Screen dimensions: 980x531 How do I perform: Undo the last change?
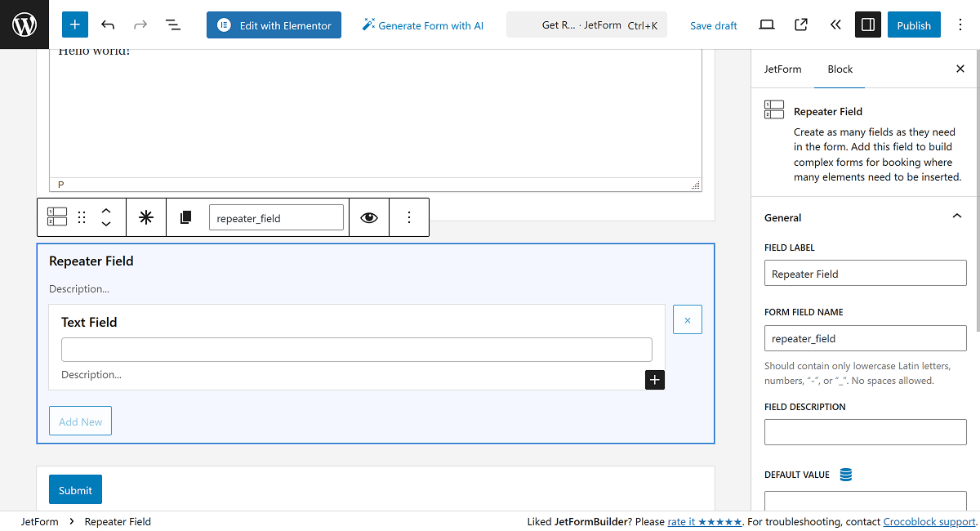[x=108, y=25]
